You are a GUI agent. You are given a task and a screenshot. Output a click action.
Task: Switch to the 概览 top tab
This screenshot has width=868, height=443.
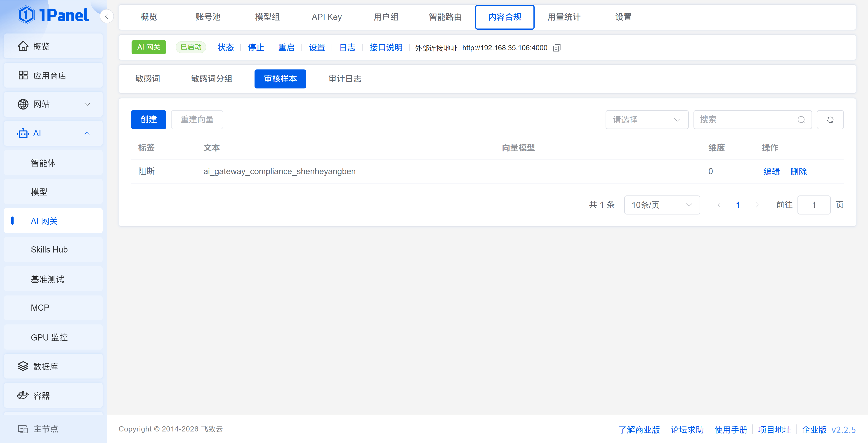tap(149, 17)
